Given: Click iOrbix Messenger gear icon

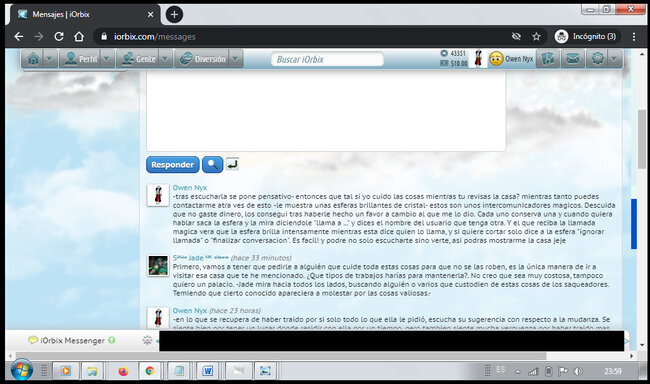Looking at the screenshot, I should coord(147,340).
